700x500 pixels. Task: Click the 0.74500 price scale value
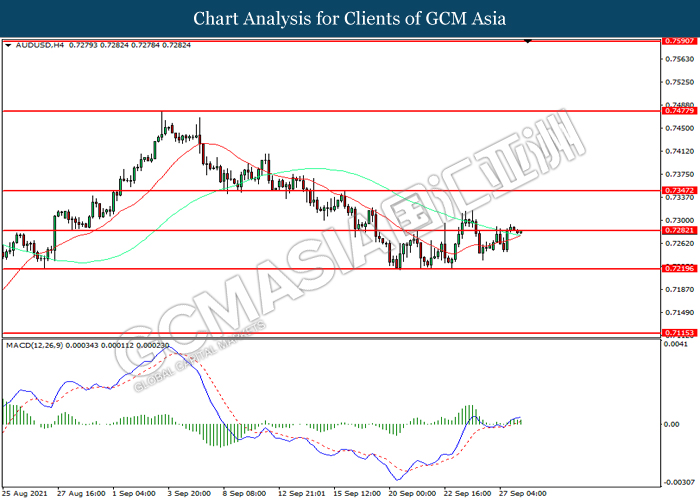[x=679, y=128]
